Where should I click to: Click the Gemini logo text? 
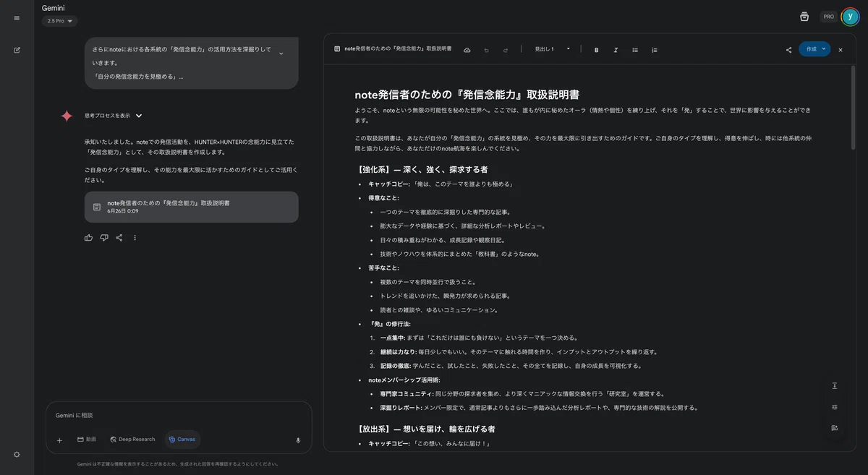point(53,8)
